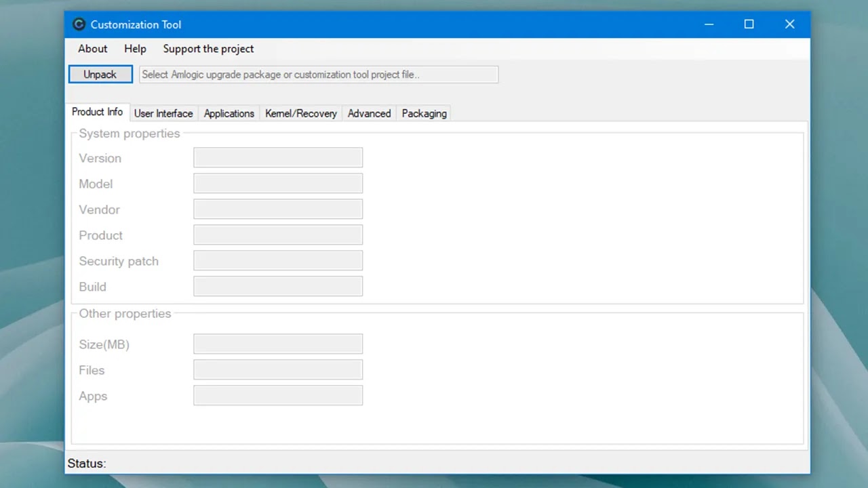Screen dimensions: 868x488
Task: Switch to the Kernel/Recovery tab
Action: click(301, 113)
